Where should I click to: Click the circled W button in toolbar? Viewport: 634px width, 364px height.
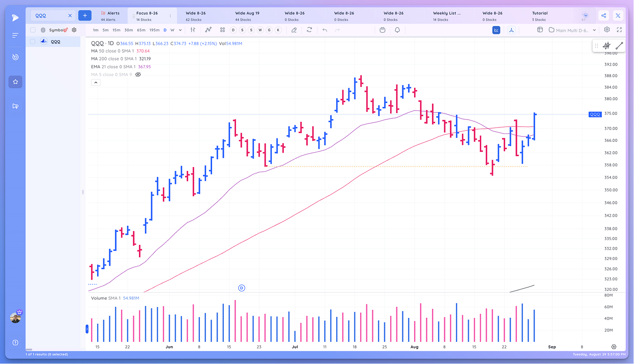pos(260,30)
